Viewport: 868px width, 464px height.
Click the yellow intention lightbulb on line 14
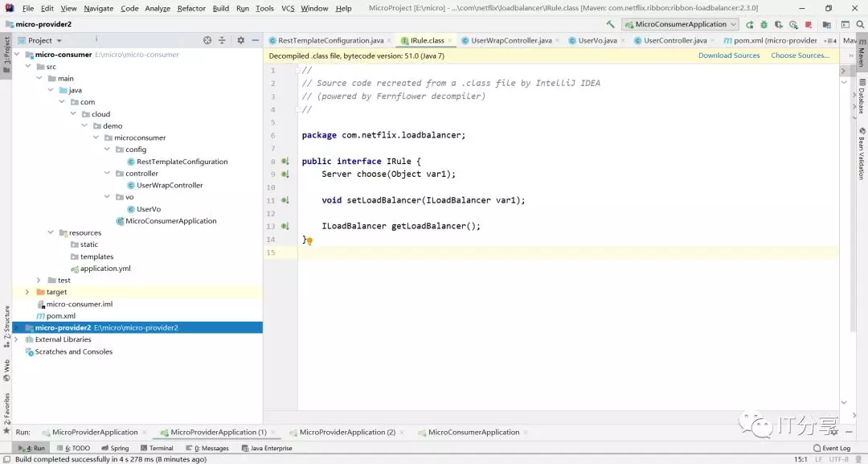pyautogui.click(x=309, y=241)
